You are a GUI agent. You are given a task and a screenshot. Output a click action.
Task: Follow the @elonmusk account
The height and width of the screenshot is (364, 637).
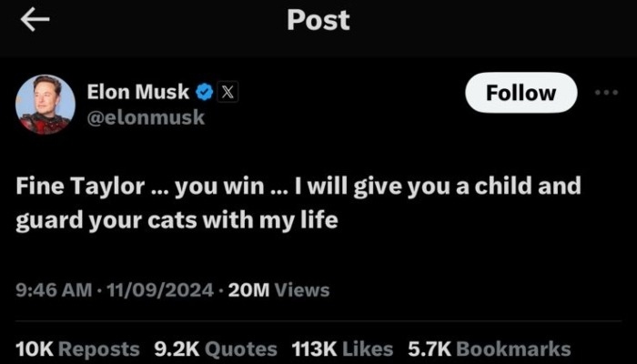pos(521,93)
